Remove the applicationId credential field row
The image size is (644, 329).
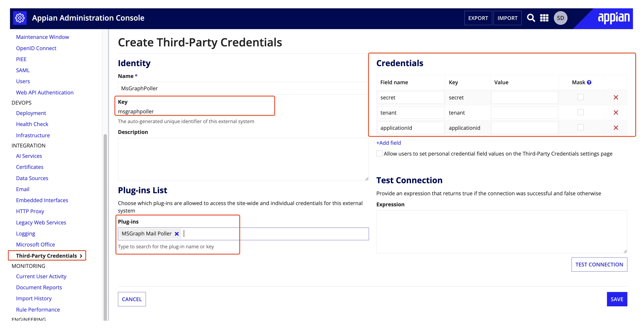pos(615,128)
